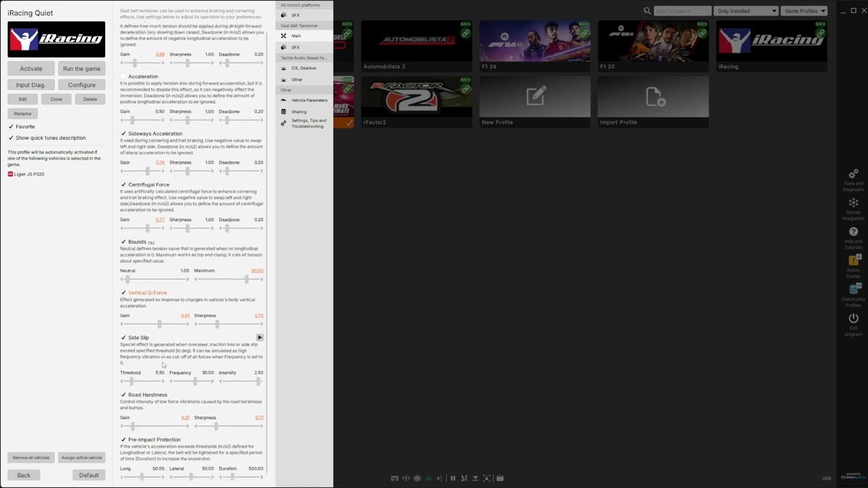Click the VR headset icon in status bar
The width and height of the screenshot is (868, 488).
(x=395, y=479)
